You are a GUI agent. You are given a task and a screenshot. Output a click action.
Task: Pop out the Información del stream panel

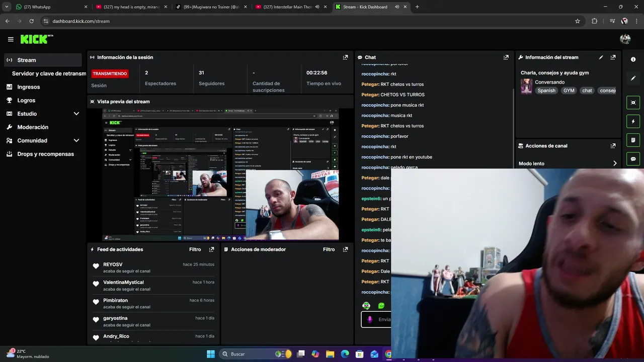(x=613, y=57)
